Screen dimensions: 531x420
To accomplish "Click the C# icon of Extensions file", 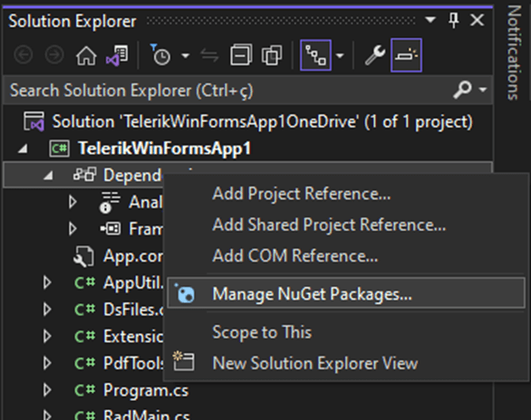I will pyautogui.click(x=84, y=336).
